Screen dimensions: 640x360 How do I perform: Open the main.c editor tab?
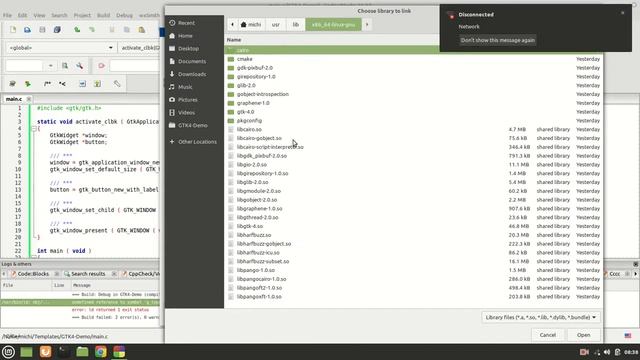[13, 99]
